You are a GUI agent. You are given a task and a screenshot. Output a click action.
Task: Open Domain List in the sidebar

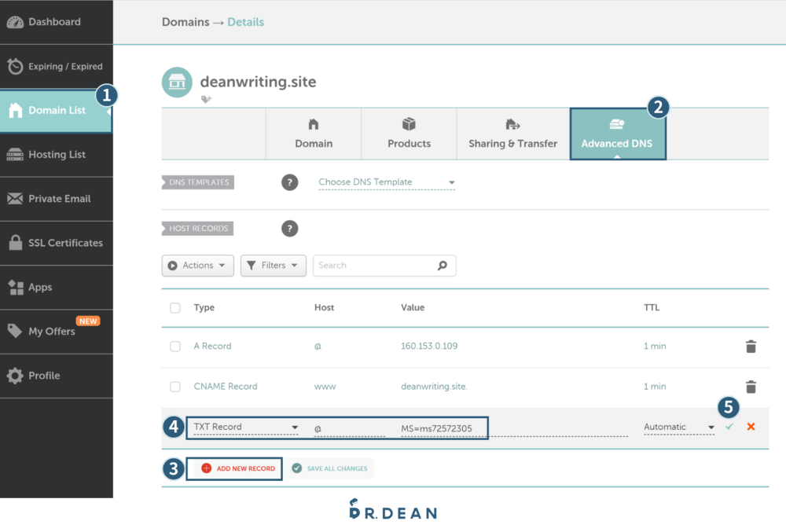pyautogui.click(x=56, y=111)
